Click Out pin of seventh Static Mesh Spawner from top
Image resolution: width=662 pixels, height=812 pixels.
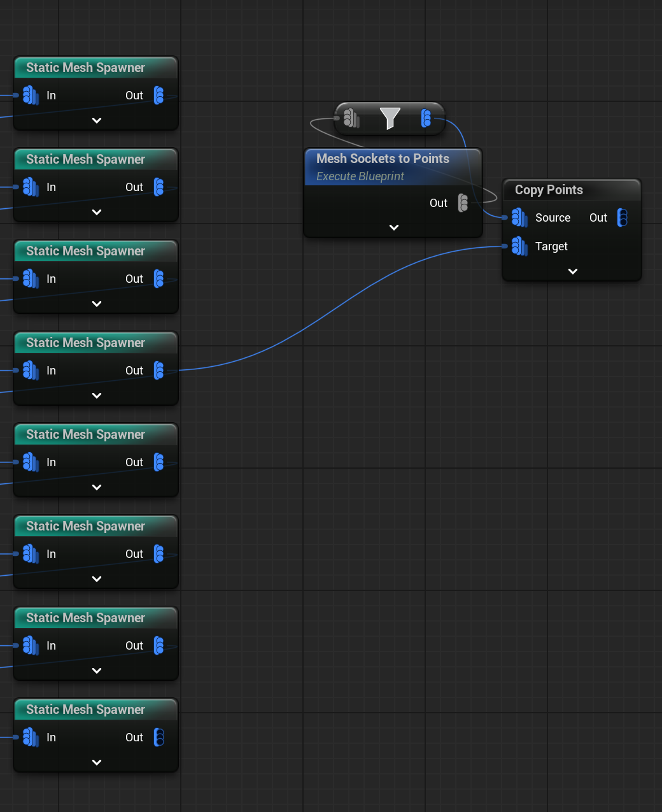159,646
